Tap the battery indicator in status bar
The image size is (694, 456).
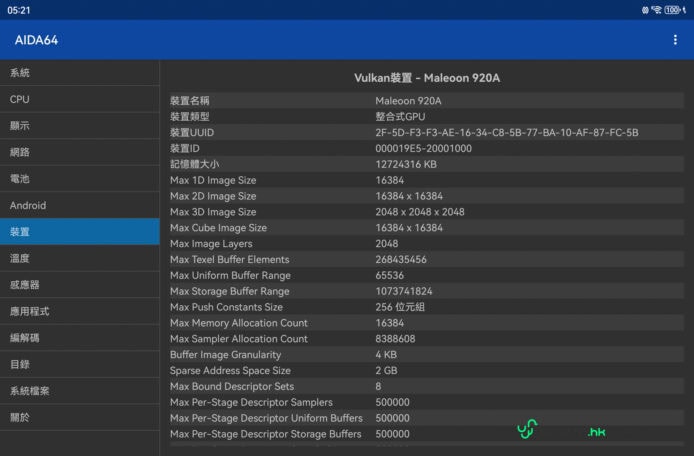click(x=672, y=10)
